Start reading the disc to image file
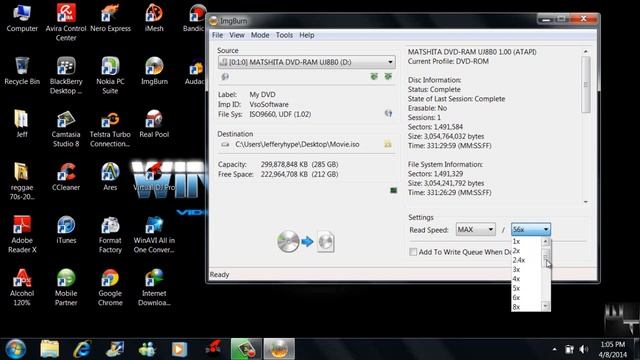640x360 pixels. [x=306, y=242]
